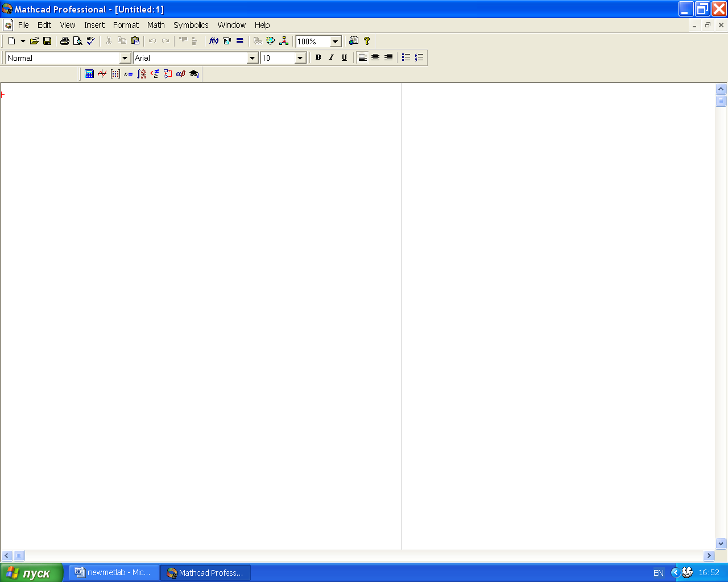Open the Insert menu
This screenshot has height=582, width=728.
(x=94, y=25)
